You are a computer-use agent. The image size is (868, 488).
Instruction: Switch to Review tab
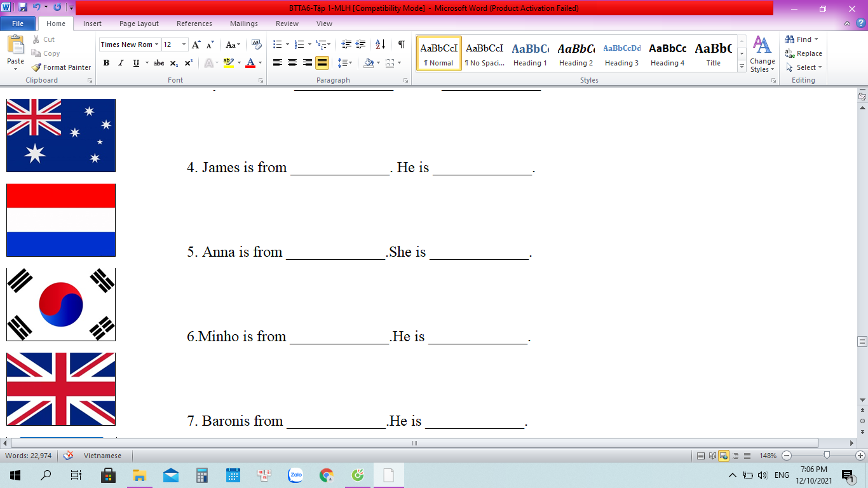click(x=287, y=24)
